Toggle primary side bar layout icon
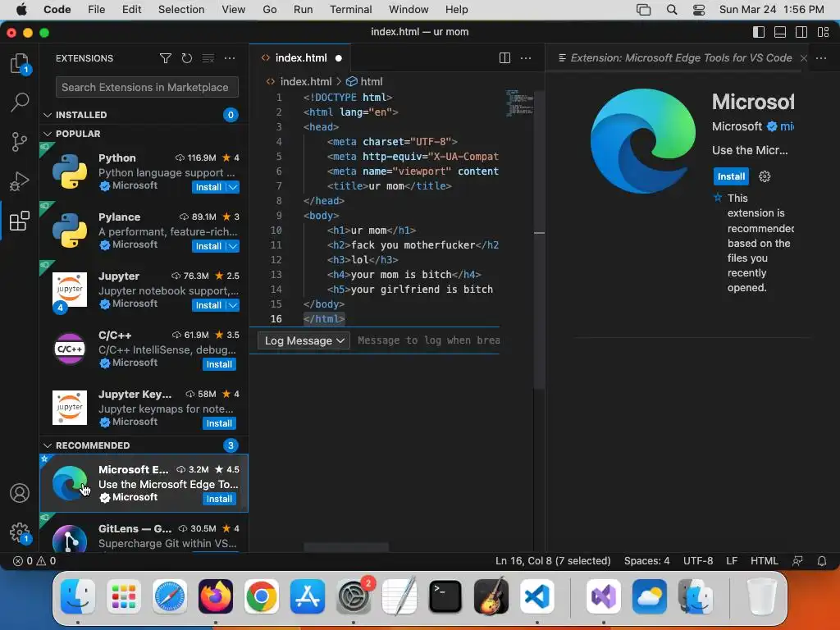This screenshot has height=630, width=840. pyautogui.click(x=759, y=32)
